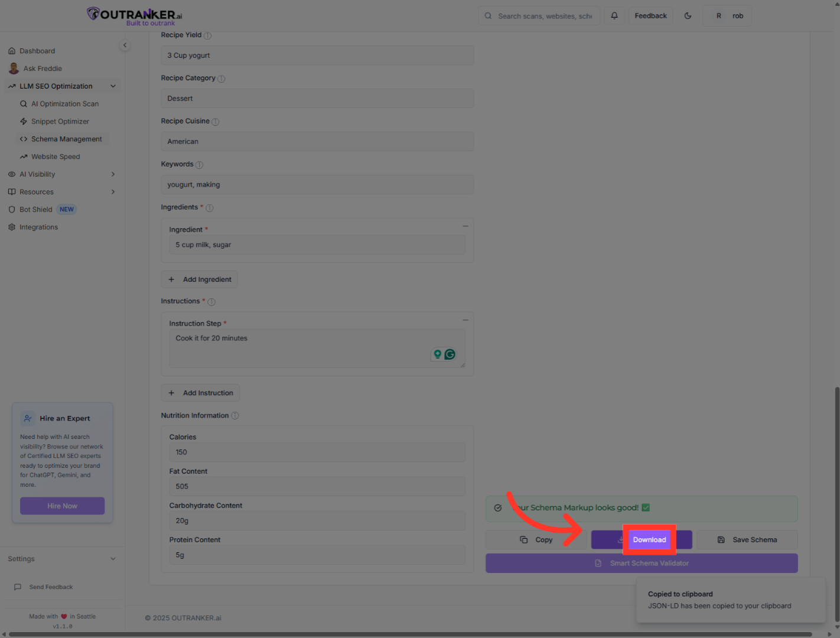Open AI Optimization Scan page
Image resolution: width=840 pixels, height=638 pixels.
pos(64,104)
